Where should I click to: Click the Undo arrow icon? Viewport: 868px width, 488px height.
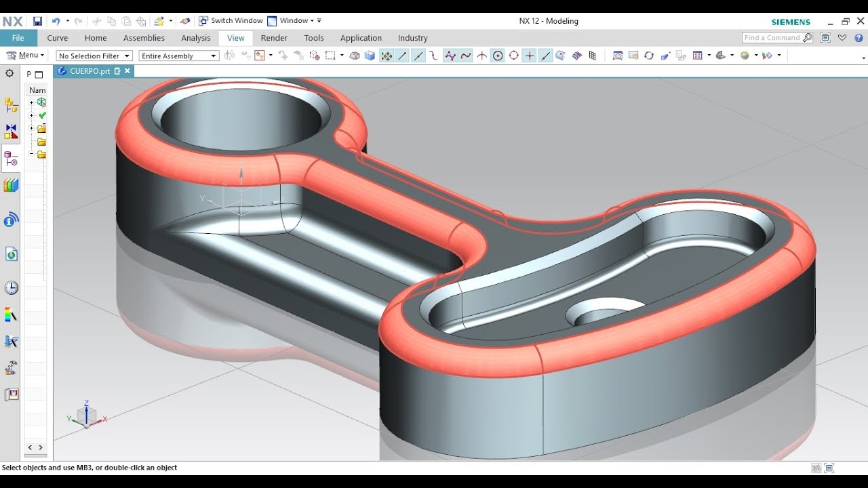pos(56,21)
